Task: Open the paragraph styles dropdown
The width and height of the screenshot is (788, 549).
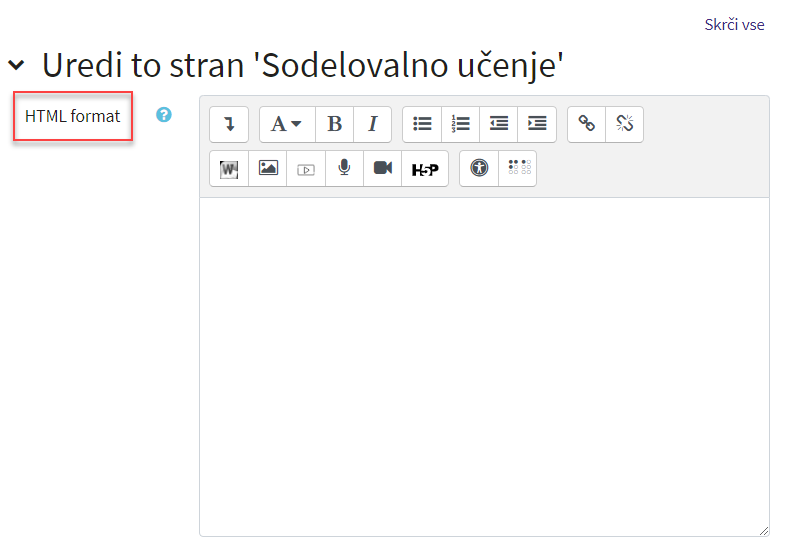Action: (x=286, y=124)
